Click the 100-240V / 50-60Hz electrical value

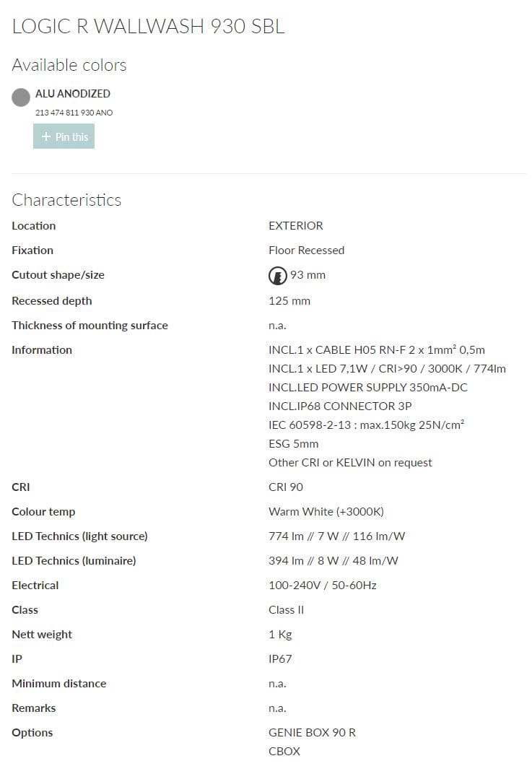pyautogui.click(x=322, y=585)
